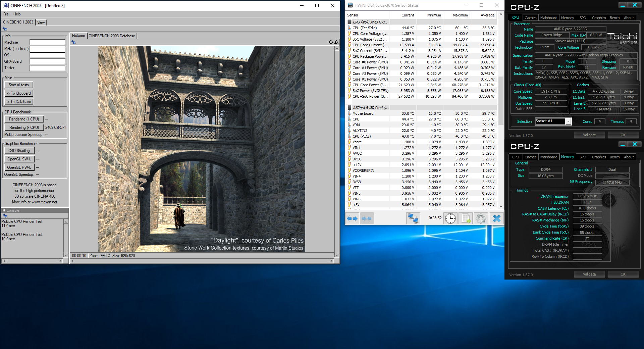The image size is (644, 349).
Task: Click the pin icon under the CINEBENCH 2003 tab
Action: [x=5, y=29]
